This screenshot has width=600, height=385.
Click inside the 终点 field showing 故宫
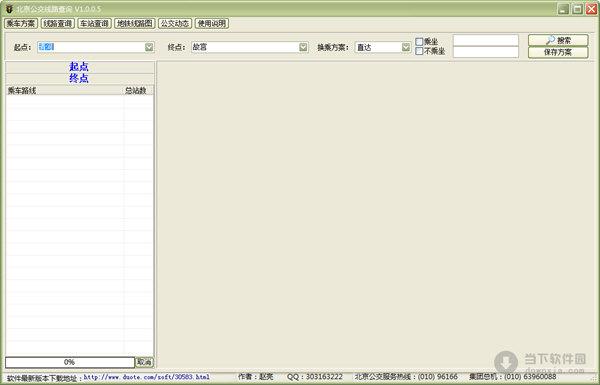pos(245,47)
